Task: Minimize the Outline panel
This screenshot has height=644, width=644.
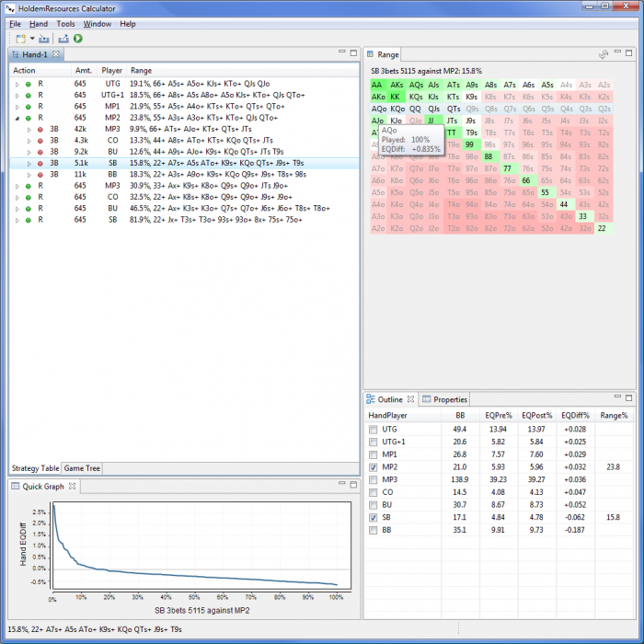Action: pos(617,397)
